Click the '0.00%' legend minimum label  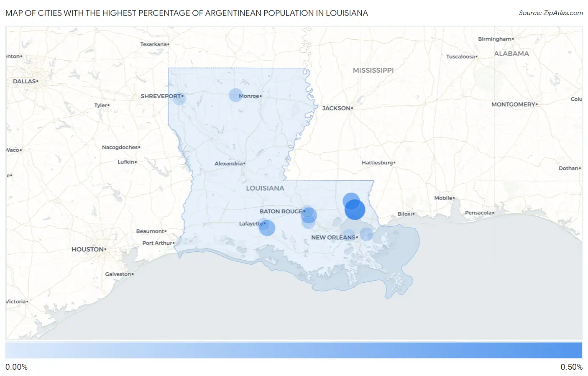point(16,367)
